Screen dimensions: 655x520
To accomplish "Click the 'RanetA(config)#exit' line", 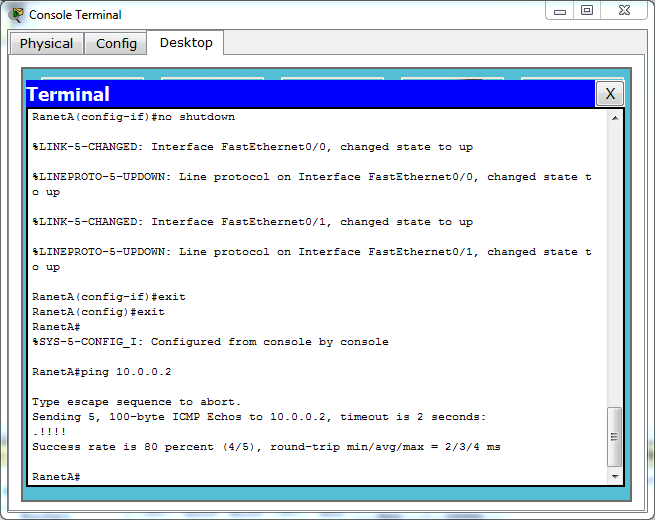I will tap(98, 312).
